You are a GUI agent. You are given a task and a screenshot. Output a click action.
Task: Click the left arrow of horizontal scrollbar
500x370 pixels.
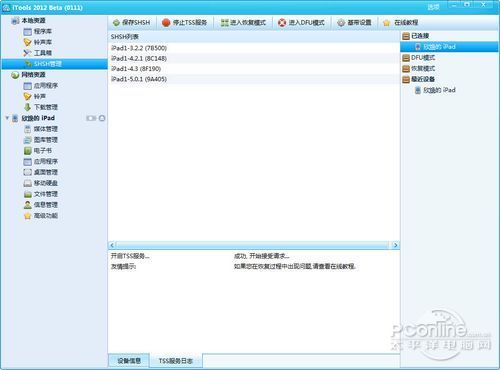click(x=112, y=245)
